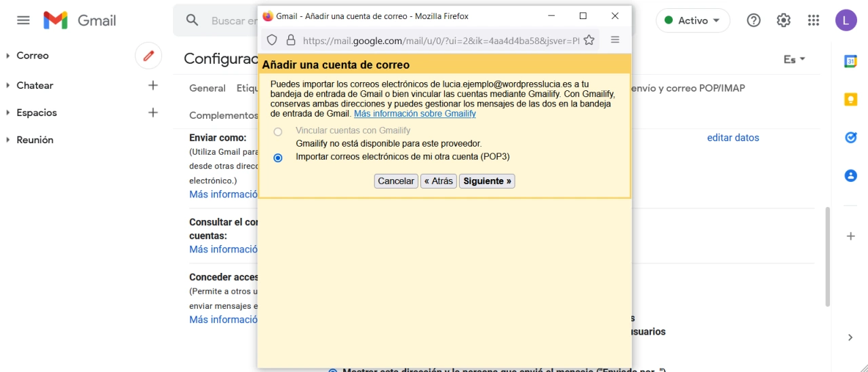Open the Más información sobre Gmailify link

point(415,114)
